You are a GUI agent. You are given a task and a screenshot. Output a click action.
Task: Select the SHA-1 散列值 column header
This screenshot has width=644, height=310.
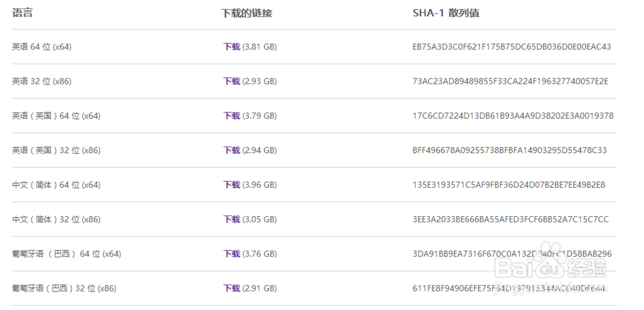(446, 13)
